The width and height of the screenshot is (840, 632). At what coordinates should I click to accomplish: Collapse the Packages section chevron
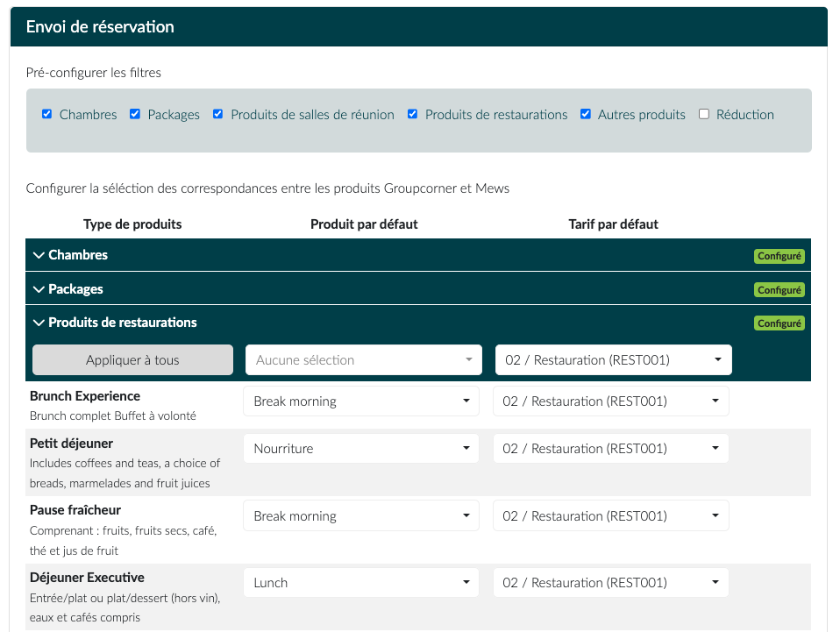(39, 289)
